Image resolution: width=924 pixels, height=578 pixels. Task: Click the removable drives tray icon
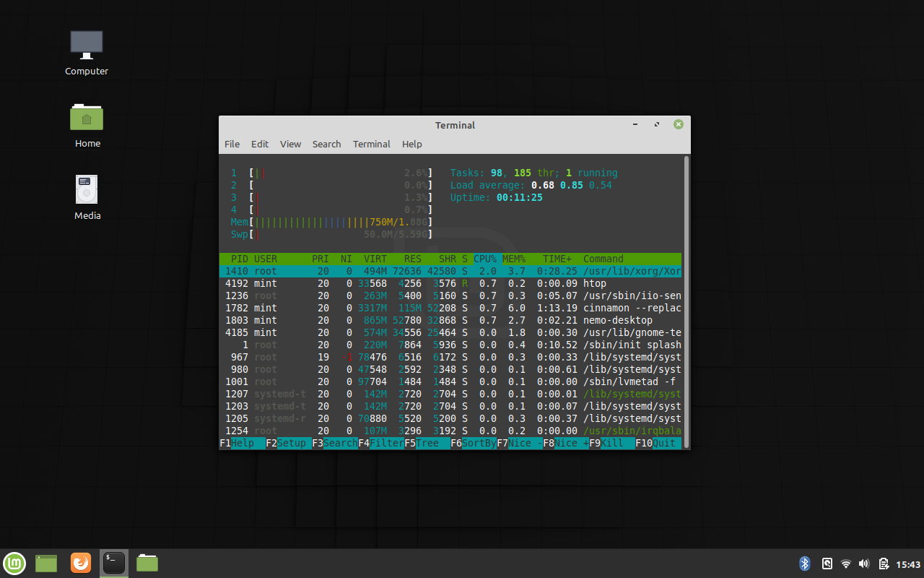pos(827,564)
